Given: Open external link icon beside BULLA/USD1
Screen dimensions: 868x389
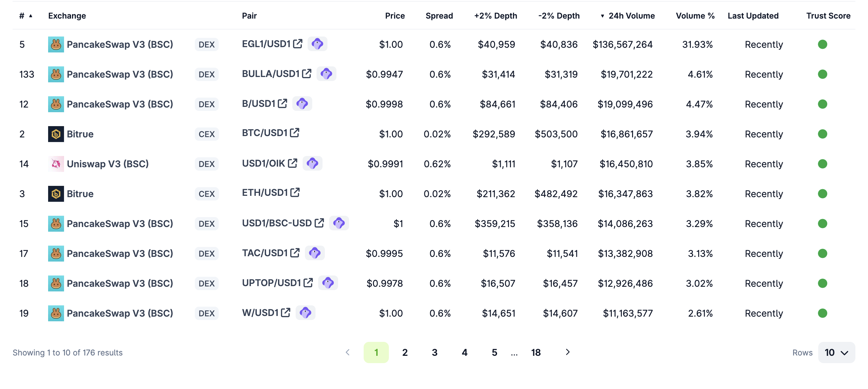Looking at the screenshot, I should click(x=307, y=73).
